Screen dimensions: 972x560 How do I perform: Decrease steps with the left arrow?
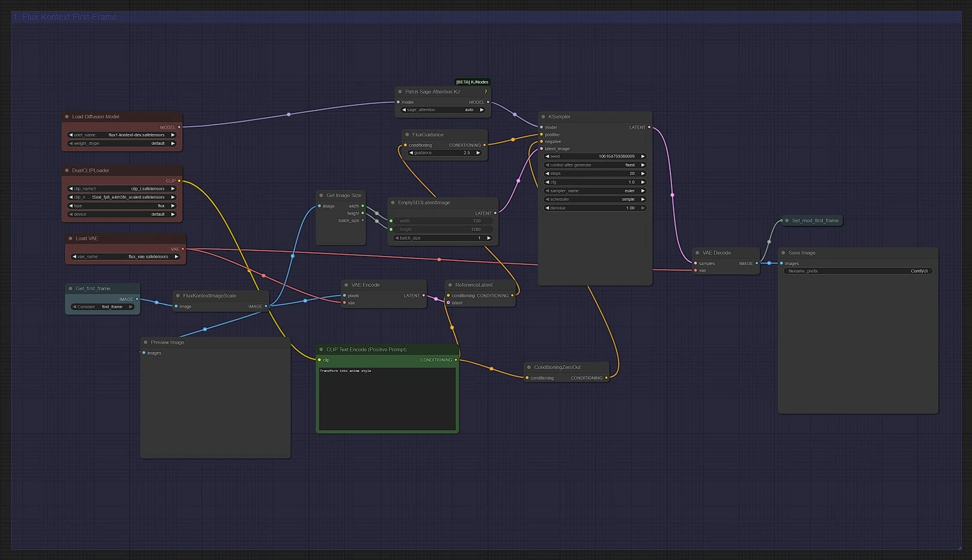coord(547,174)
